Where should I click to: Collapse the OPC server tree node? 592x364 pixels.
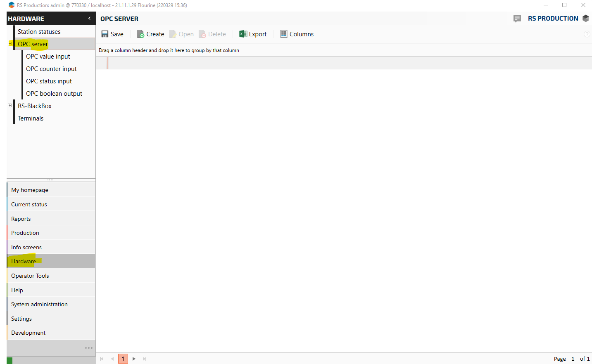point(10,44)
